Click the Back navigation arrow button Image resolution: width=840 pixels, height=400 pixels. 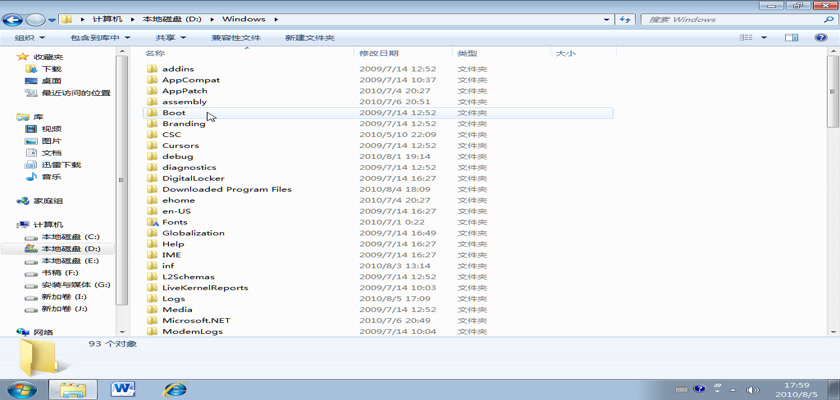(15, 19)
